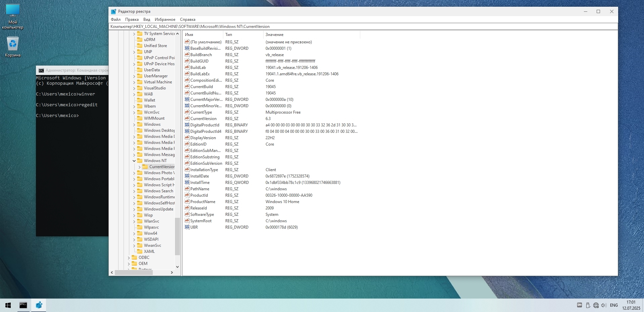The height and width of the screenshot is (312, 644).
Task: Click the Registry Editor title bar icon
Action: point(113,11)
